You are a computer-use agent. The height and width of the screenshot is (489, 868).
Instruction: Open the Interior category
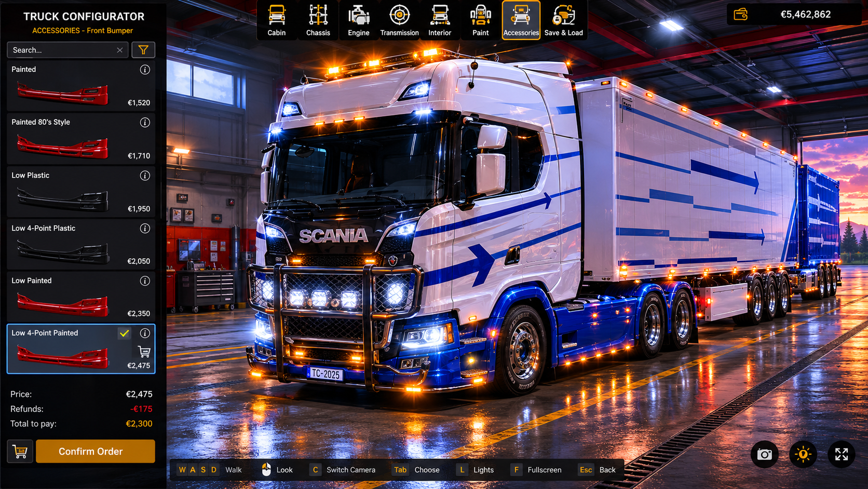(440, 20)
